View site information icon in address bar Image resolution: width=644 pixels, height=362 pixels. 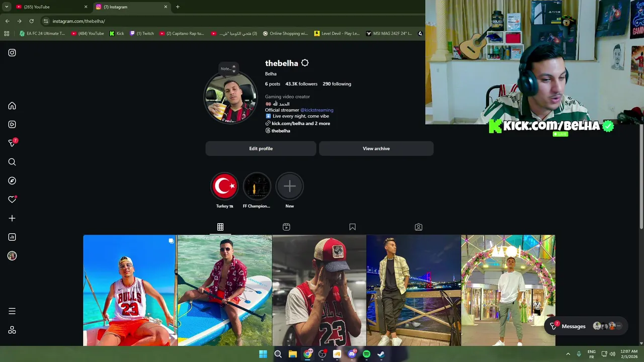[x=46, y=21]
